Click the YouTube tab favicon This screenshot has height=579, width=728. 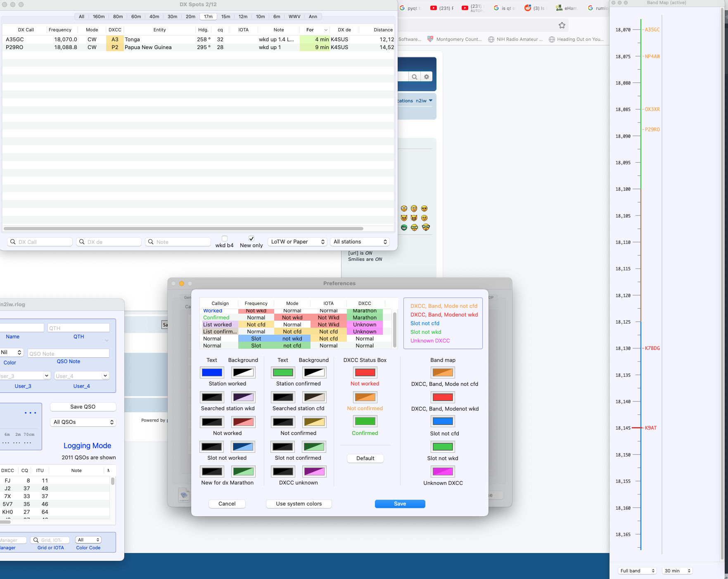(433, 8)
